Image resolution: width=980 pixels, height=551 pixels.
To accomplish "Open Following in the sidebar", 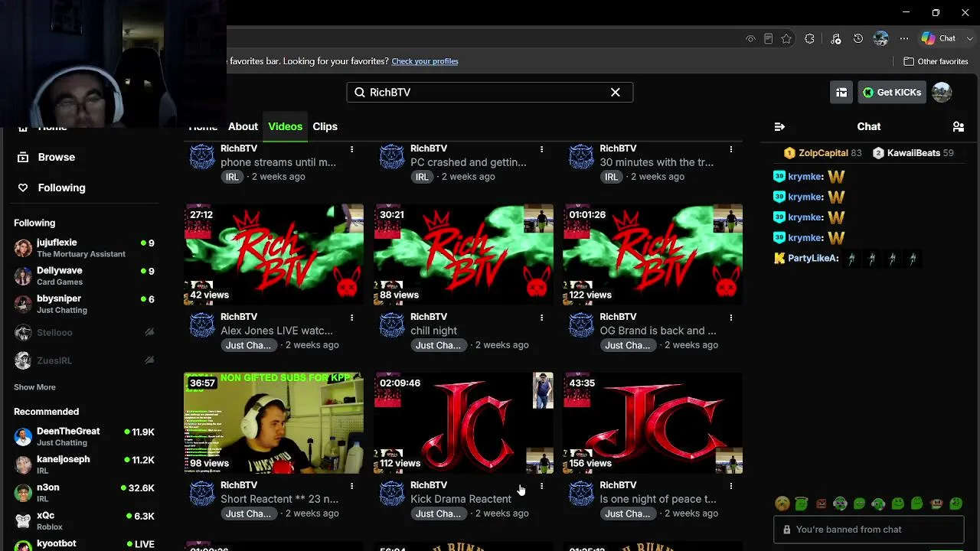I will 51,187.
